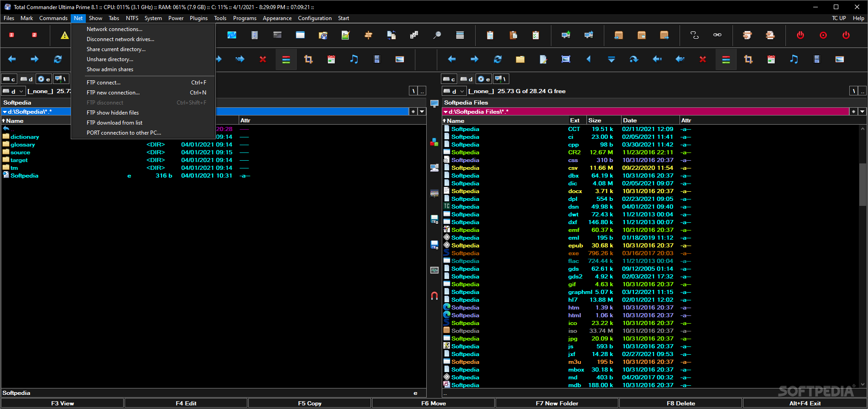The image size is (868, 409).
Task: Click the yellow warning triangle icon
Action: tap(65, 35)
